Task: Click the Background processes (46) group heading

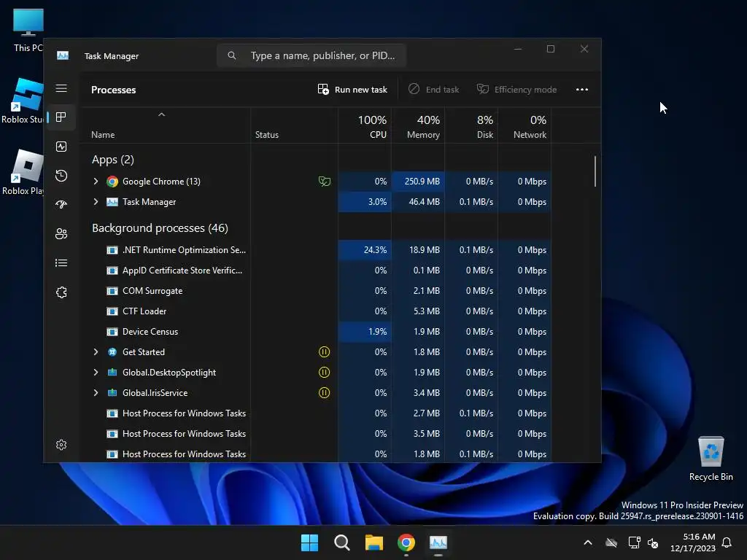Action: (160, 228)
